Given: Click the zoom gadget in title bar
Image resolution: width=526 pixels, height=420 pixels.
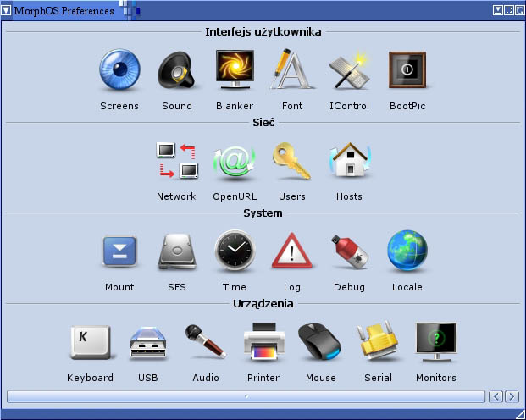Looking at the screenshot, I should click(508, 10).
